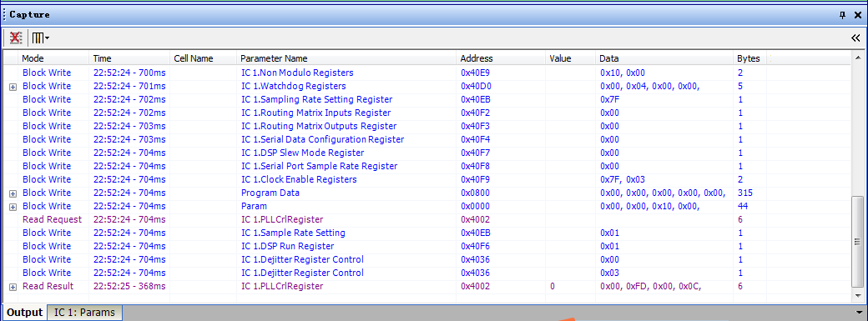Screen dimensions: 868x321
Task: Switch to the Output tab
Action: [x=25, y=312]
